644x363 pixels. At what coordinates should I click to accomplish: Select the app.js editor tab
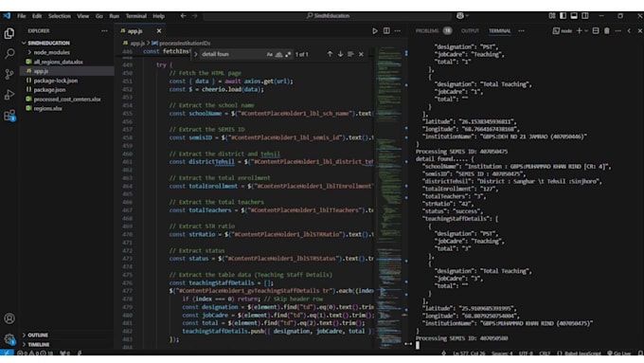tap(139, 31)
